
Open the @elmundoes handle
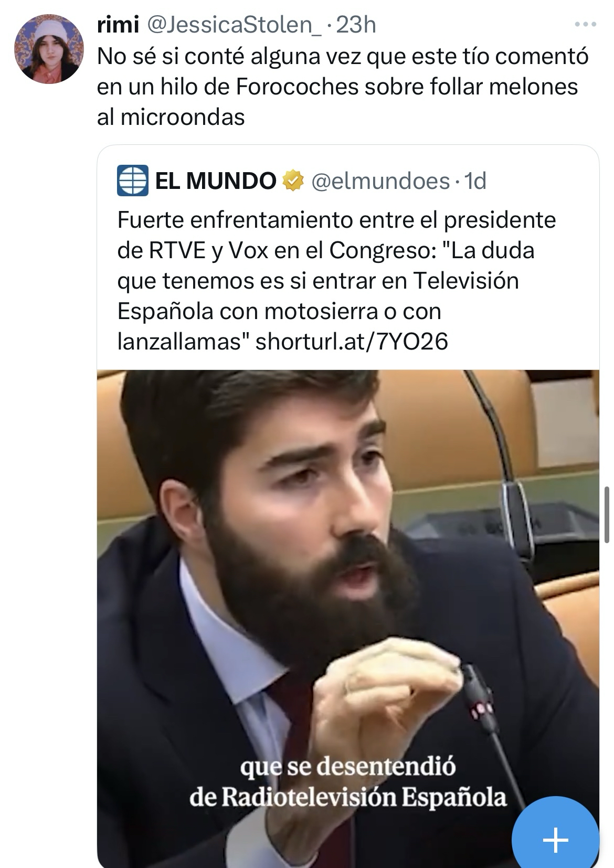(380, 181)
